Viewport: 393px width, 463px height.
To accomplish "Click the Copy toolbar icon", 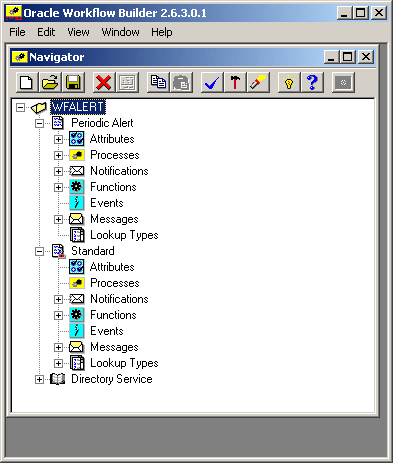I will click(x=158, y=82).
